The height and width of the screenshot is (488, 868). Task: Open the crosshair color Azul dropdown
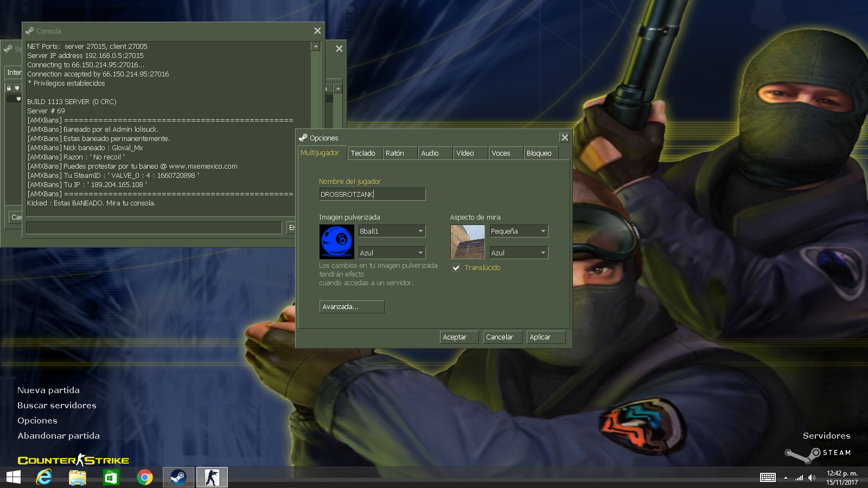pos(519,253)
